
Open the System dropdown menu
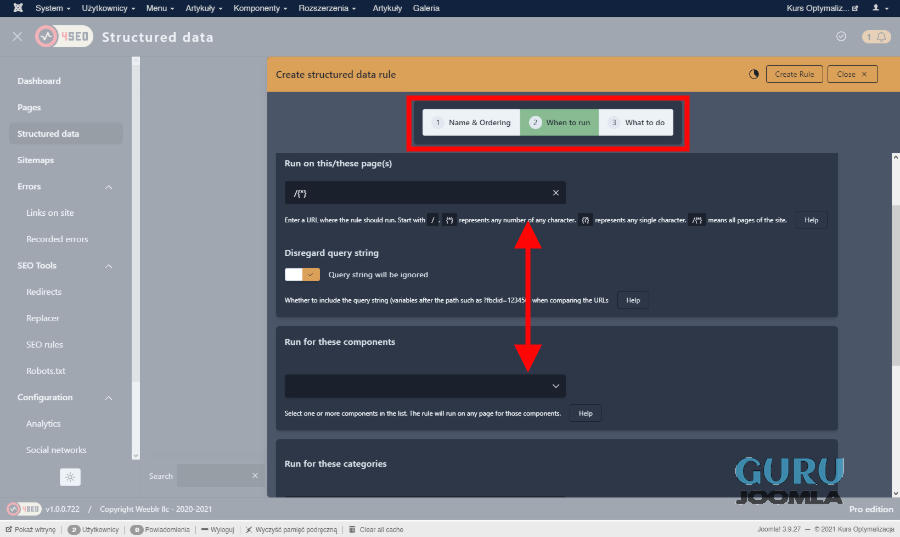[52, 8]
